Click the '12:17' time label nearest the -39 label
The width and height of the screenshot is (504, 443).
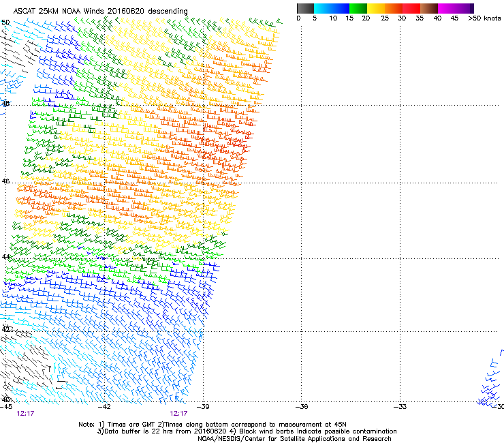tap(178, 414)
